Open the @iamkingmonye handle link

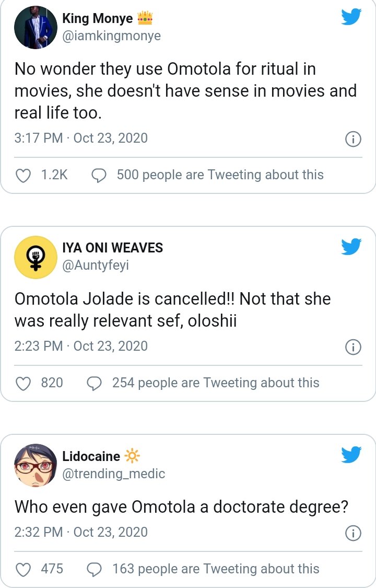pos(111,36)
